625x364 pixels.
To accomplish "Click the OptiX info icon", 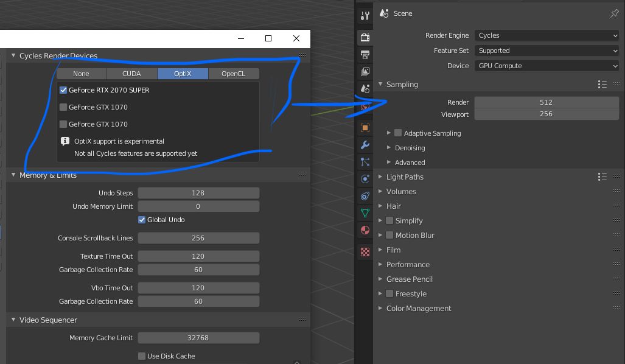I will (65, 141).
